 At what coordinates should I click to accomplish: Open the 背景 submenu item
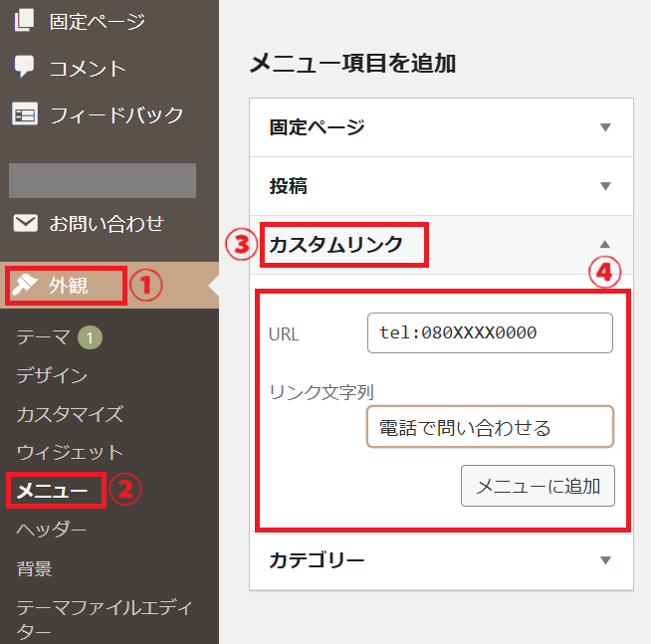[x=34, y=568]
